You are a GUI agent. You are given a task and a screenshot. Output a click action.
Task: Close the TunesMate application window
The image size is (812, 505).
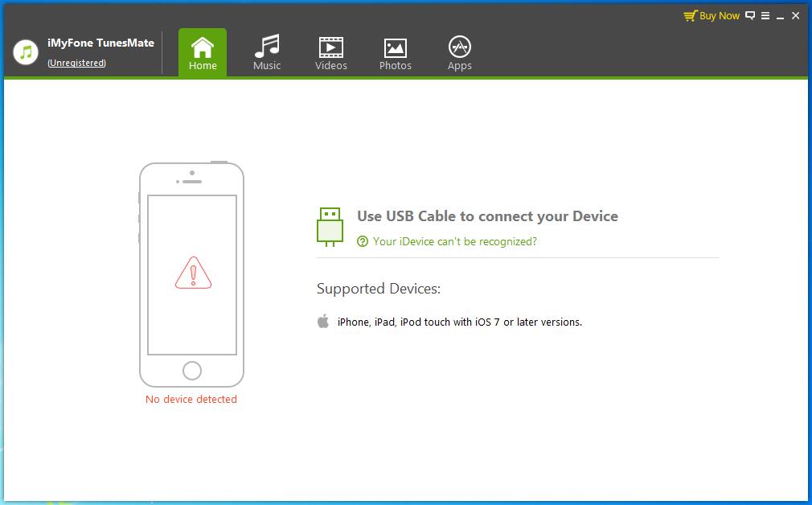796,15
